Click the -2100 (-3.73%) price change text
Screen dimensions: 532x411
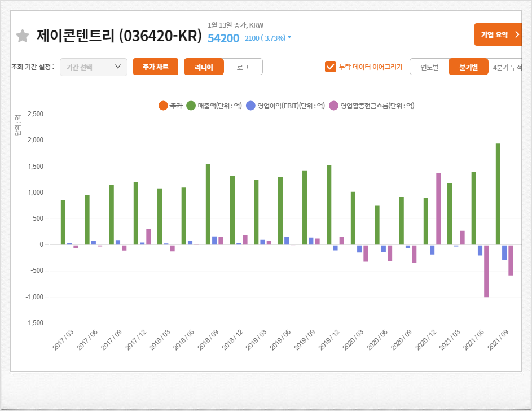264,38
